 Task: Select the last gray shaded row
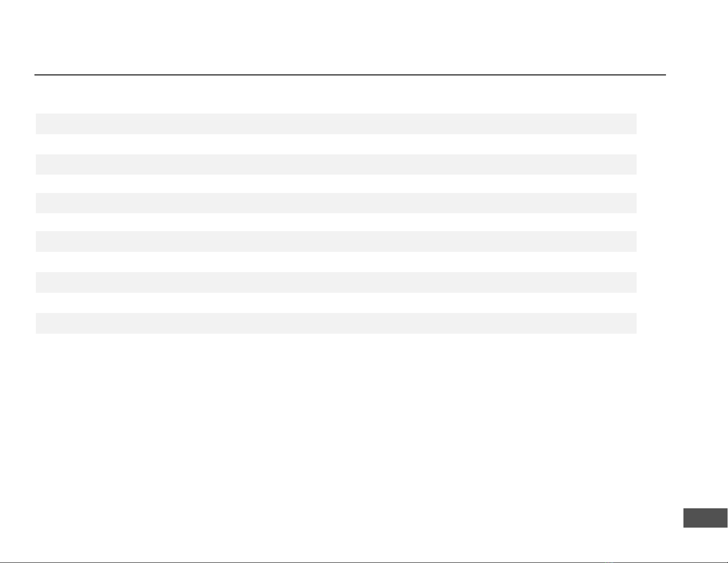click(x=336, y=323)
